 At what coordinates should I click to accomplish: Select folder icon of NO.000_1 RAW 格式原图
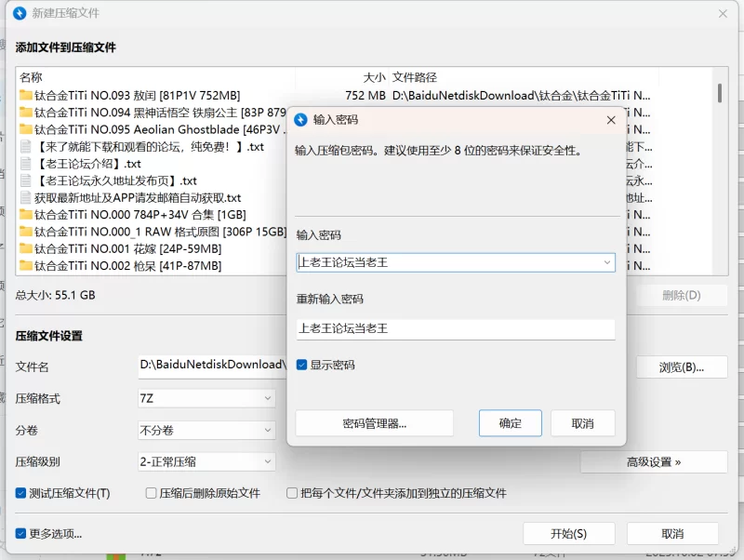coord(26,232)
